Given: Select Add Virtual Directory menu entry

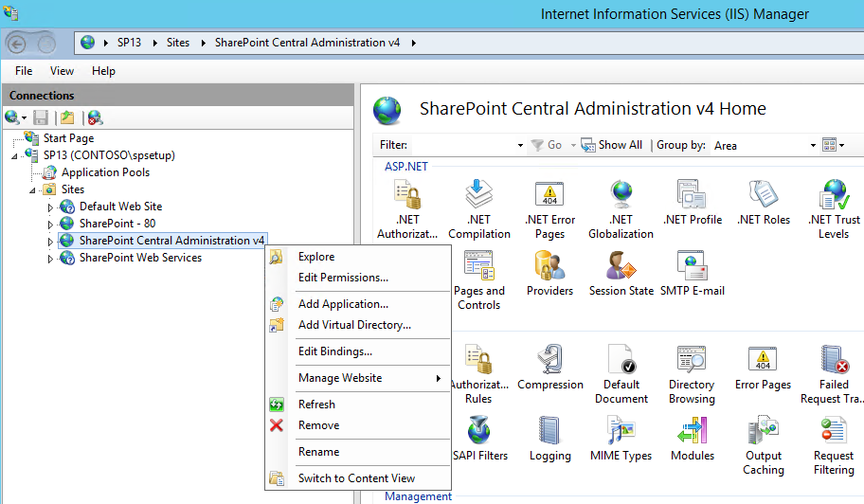Looking at the screenshot, I should [356, 325].
